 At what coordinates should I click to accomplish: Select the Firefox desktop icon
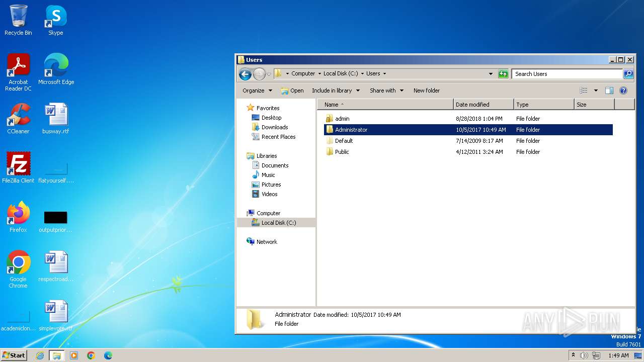tap(18, 217)
